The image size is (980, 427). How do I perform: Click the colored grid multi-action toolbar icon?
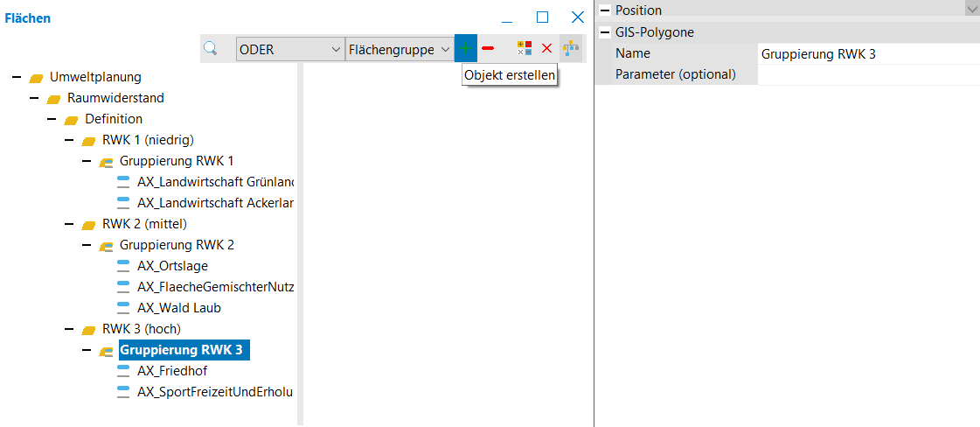(x=524, y=49)
